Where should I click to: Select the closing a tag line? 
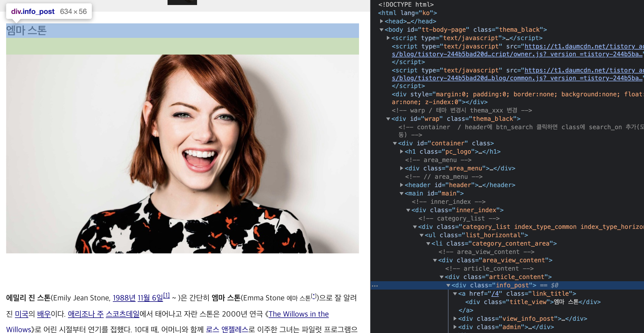click(466, 310)
